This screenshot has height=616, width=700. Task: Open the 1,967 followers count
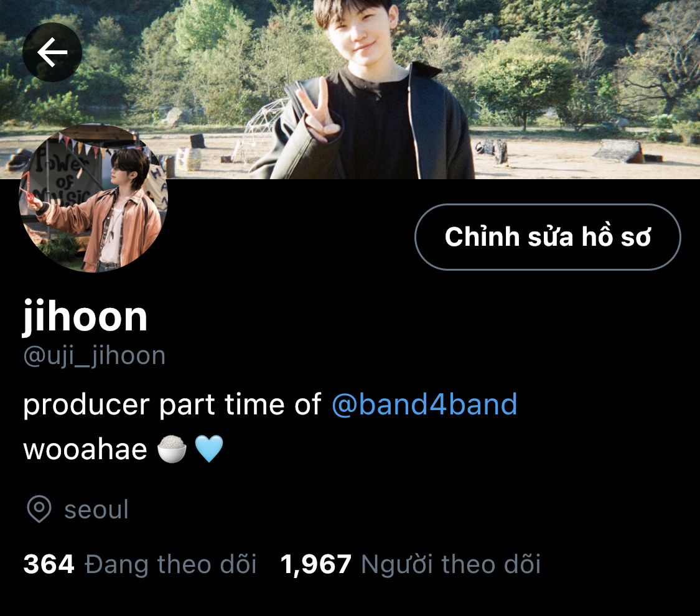pos(316,564)
